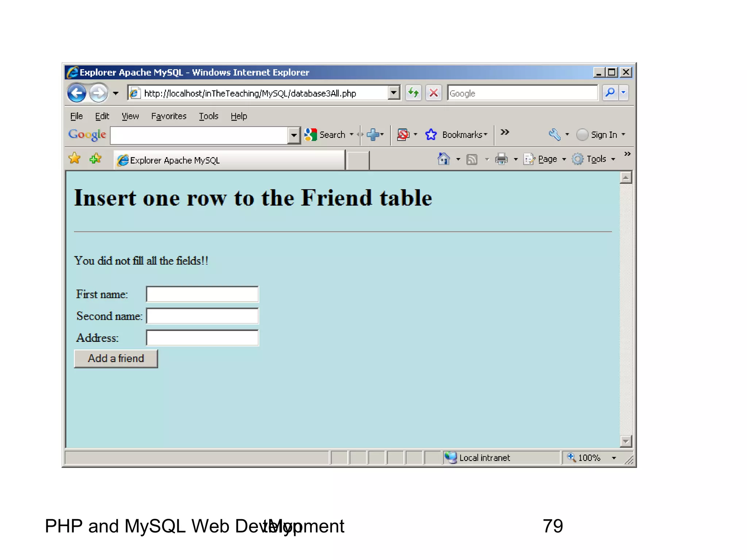Open the Tools gear command bar menu
This screenshot has width=747, height=560.
(x=593, y=159)
